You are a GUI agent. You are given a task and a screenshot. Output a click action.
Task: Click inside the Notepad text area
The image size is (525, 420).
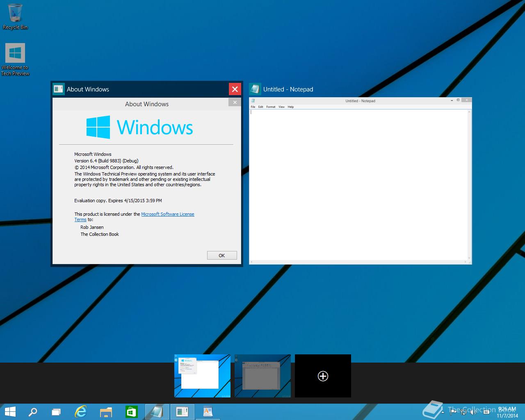[359, 185]
